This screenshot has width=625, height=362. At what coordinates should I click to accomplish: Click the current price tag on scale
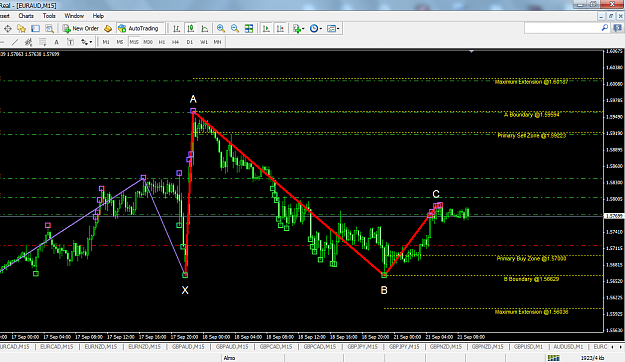point(614,216)
